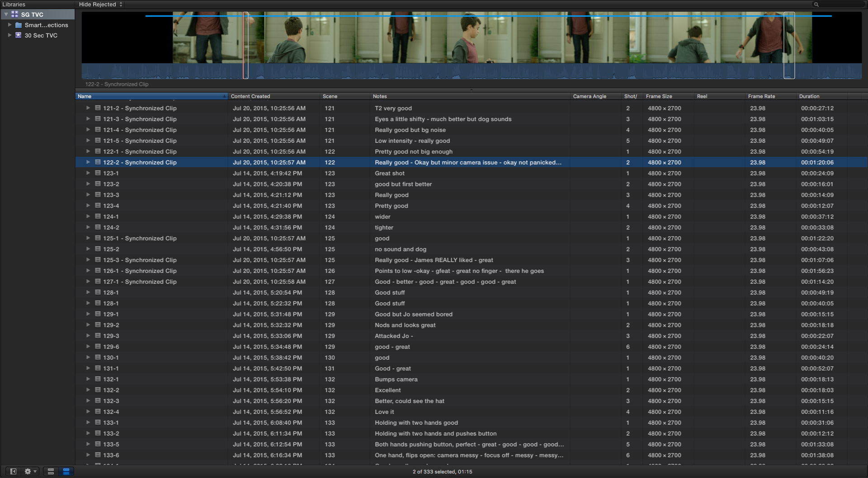The height and width of the screenshot is (478, 868).
Task: Click the clip icon beside 121-2 - Synchronized Clip
Action: point(98,108)
